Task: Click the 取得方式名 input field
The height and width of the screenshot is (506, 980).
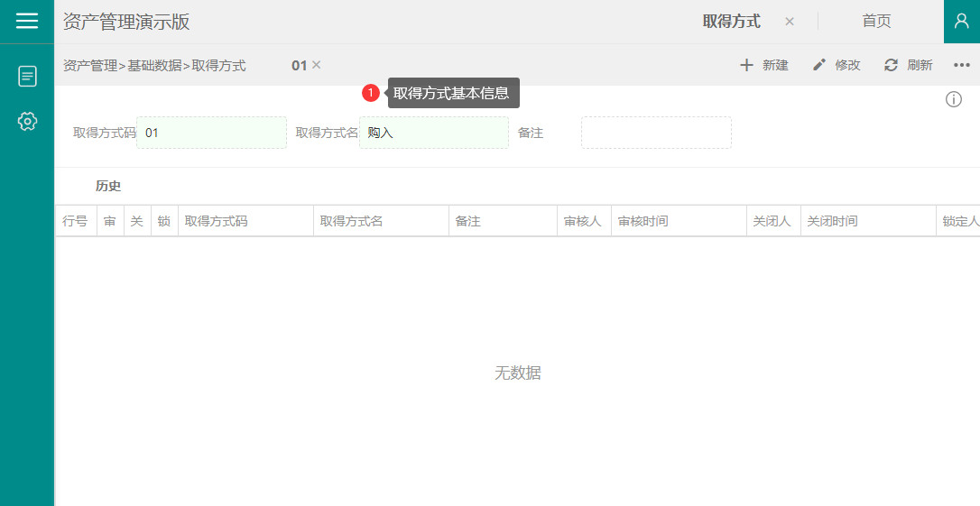Action: pyautogui.click(x=434, y=133)
